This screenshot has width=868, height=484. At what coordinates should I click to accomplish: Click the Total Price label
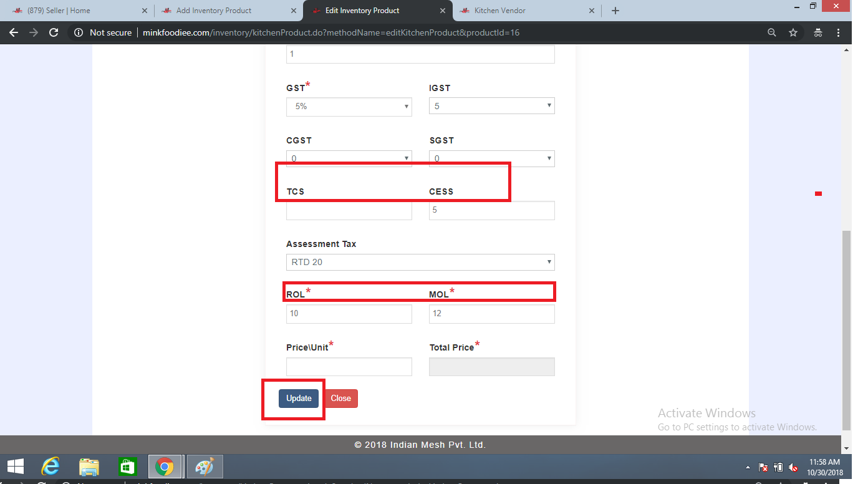click(x=451, y=347)
